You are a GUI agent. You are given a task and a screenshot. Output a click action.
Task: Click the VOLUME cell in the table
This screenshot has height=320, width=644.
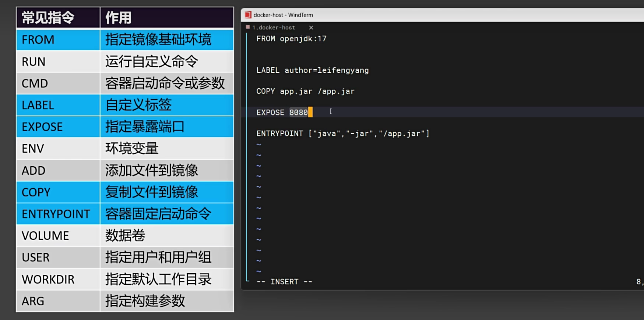[x=58, y=236]
